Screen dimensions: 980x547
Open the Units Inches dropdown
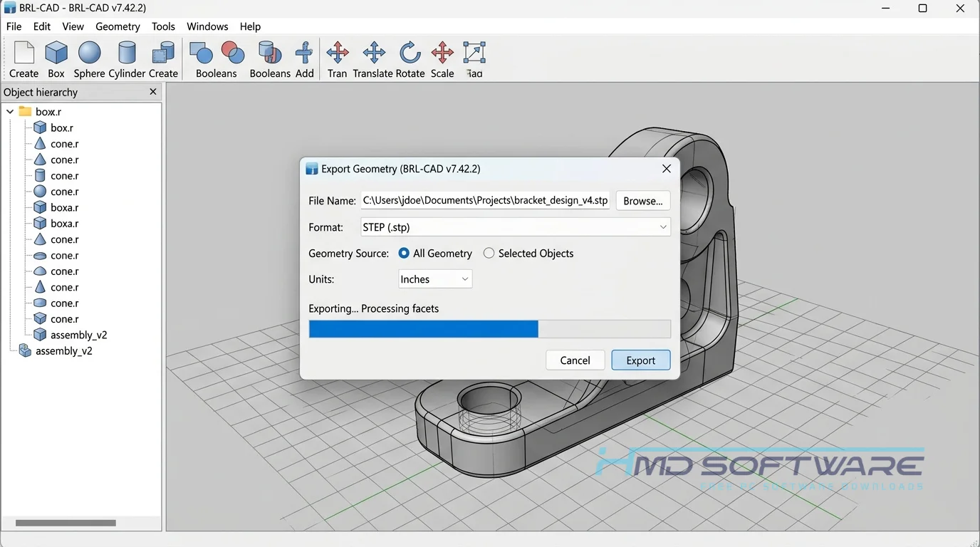(x=435, y=279)
